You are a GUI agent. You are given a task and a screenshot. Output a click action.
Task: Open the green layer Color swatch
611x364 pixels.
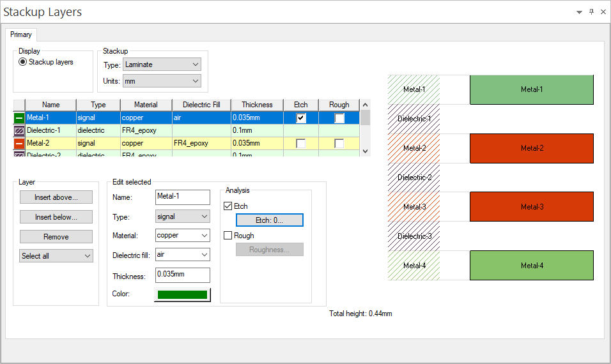182,294
